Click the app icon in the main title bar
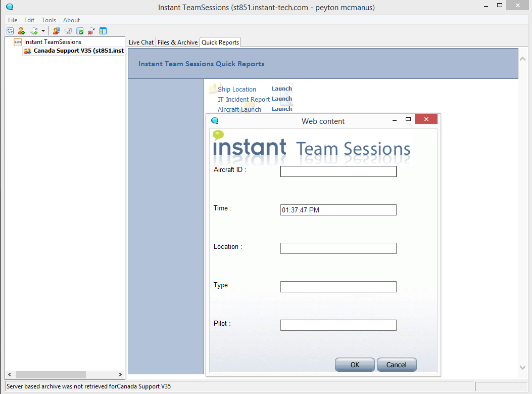This screenshot has height=394, width=532. click(10, 7)
